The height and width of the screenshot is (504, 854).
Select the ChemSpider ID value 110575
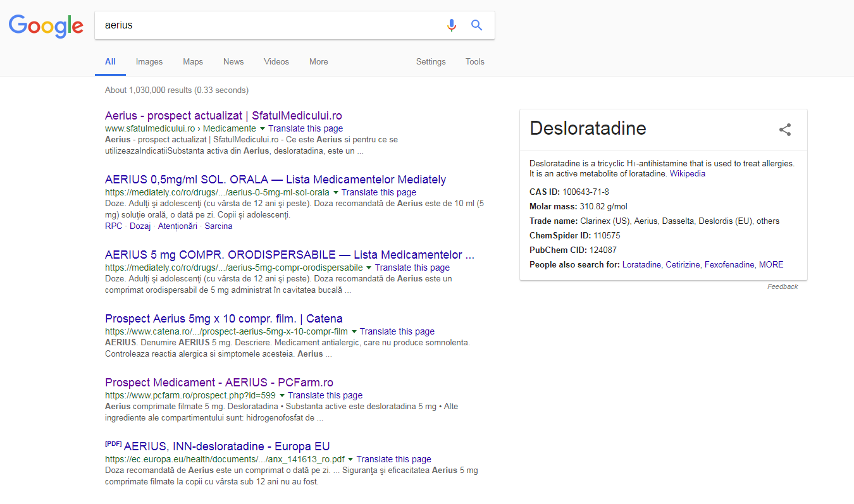pos(607,235)
